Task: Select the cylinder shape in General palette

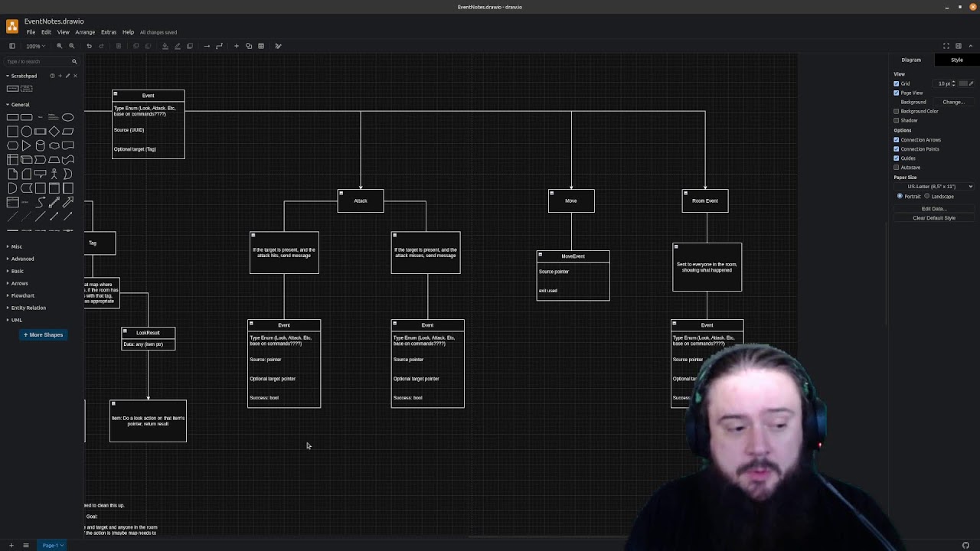Action: 40,145
